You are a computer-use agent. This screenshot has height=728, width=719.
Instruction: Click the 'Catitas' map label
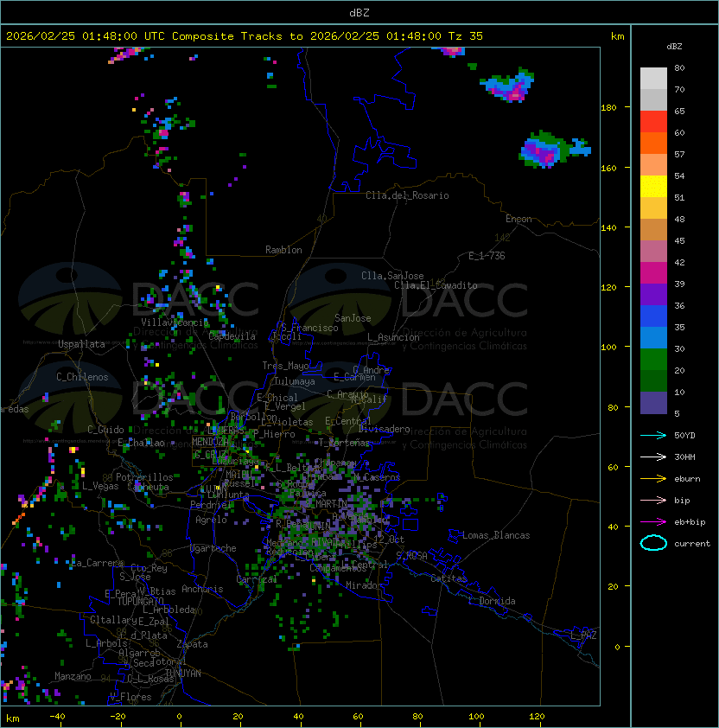(449, 578)
